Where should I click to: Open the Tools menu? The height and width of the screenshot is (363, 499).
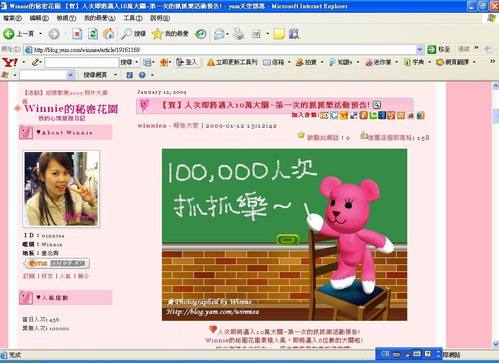pyautogui.click(x=133, y=18)
